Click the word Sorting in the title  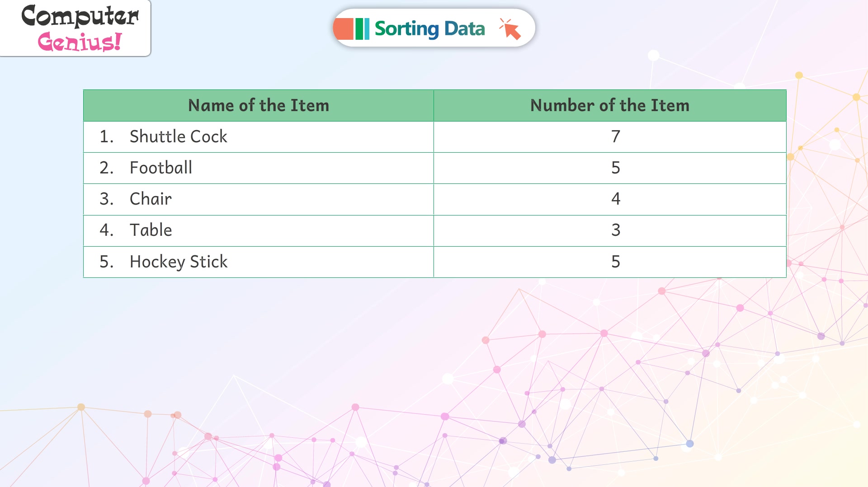tap(406, 29)
